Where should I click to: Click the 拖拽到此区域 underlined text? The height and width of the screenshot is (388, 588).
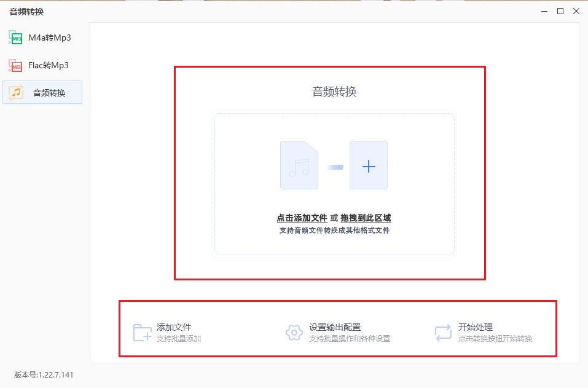[366, 218]
